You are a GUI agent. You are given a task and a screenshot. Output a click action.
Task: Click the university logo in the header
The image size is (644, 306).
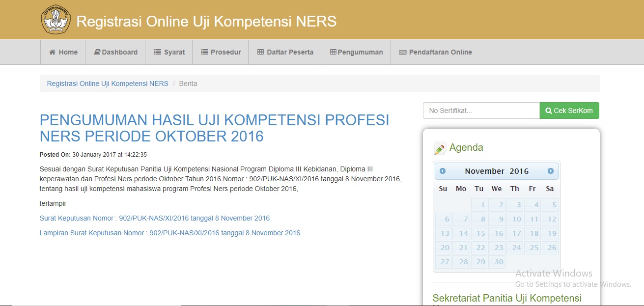coord(56,19)
